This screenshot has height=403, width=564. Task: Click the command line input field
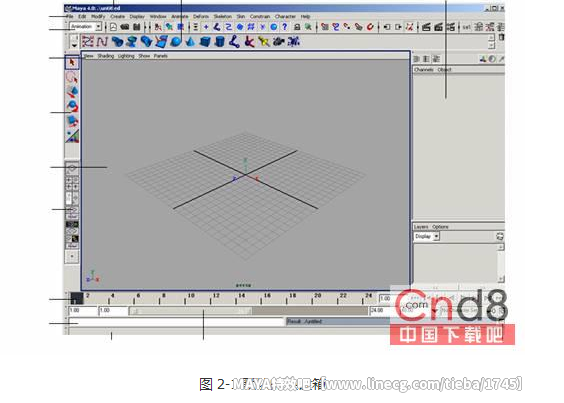(x=177, y=322)
